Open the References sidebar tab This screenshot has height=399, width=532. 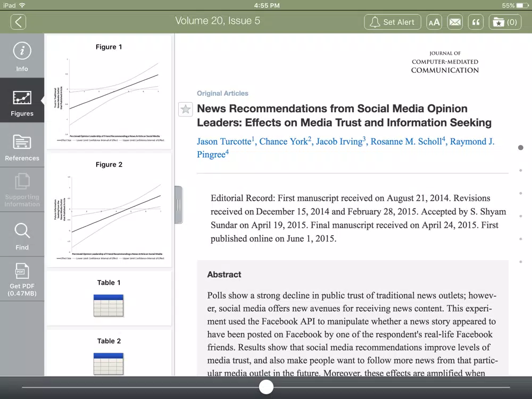tap(22, 145)
